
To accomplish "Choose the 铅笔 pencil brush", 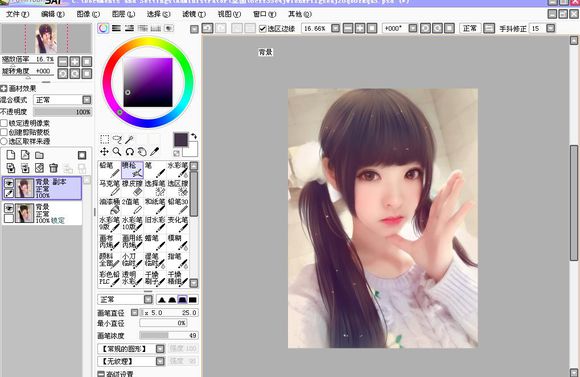I will [x=109, y=170].
